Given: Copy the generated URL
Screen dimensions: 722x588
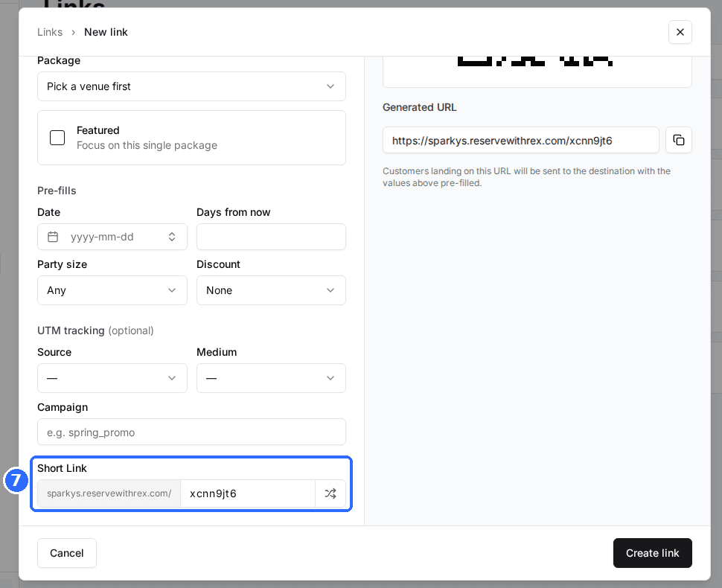Looking at the screenshot, I should (x=678, y=140).
